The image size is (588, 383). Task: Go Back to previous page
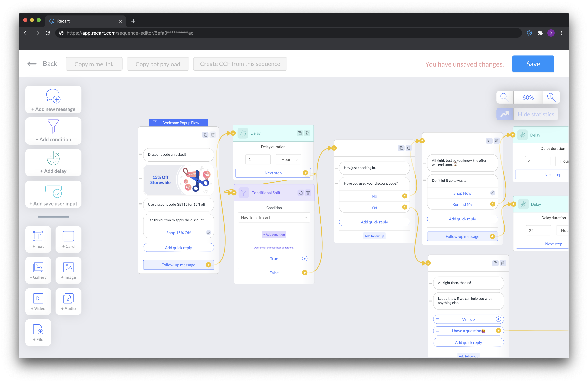pyautogui.click(x=42, y=64)
